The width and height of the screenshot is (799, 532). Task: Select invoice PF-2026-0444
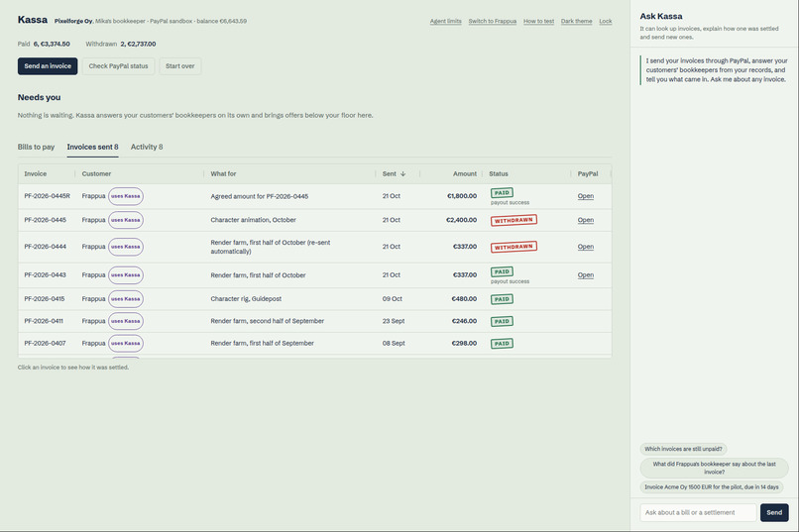(45, 247)
